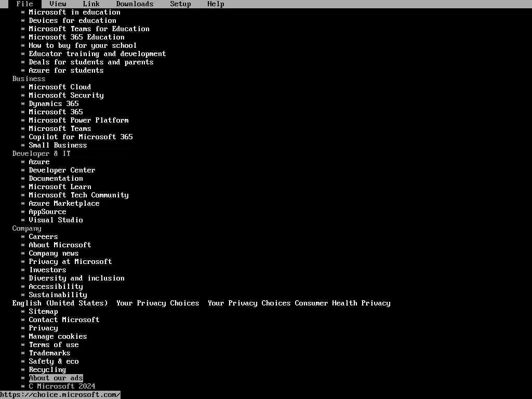532x399 pixels.
Task: Open the Microsoft Cloud link
Action: 60,87
